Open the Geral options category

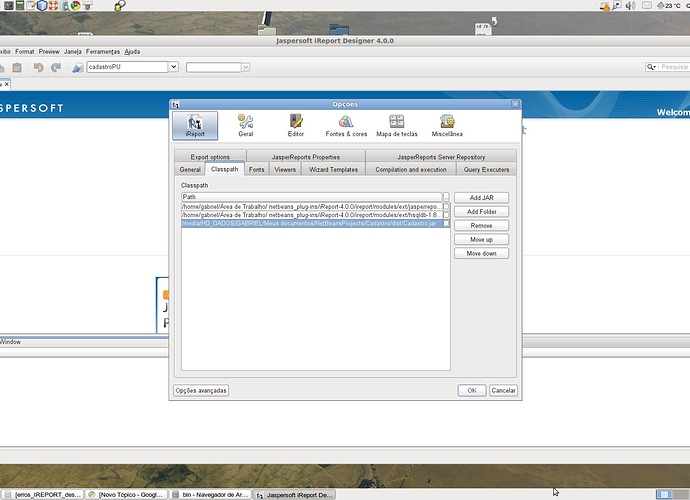point(245,125)
